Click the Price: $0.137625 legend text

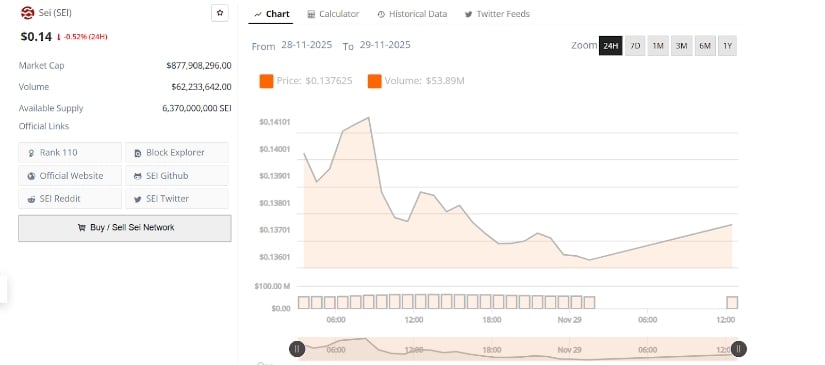315,81
